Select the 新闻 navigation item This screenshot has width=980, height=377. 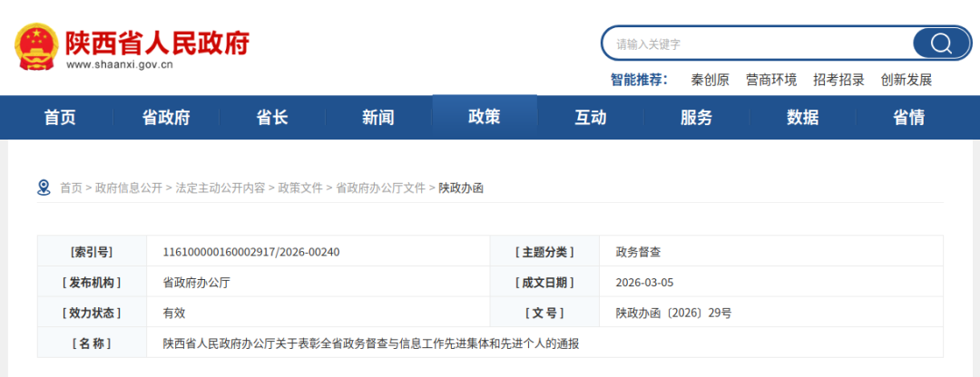click(378, 117)
